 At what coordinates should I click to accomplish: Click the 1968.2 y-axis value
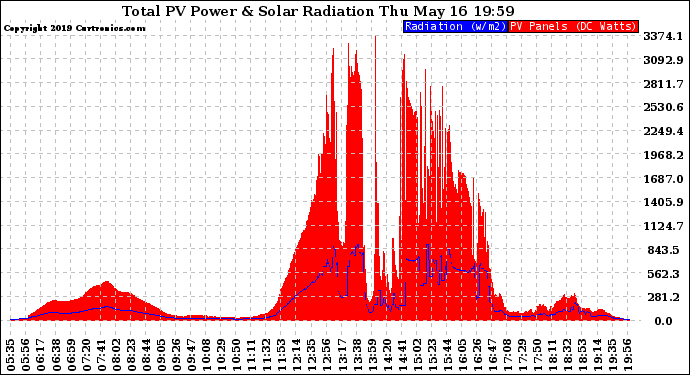pos(664,155)
